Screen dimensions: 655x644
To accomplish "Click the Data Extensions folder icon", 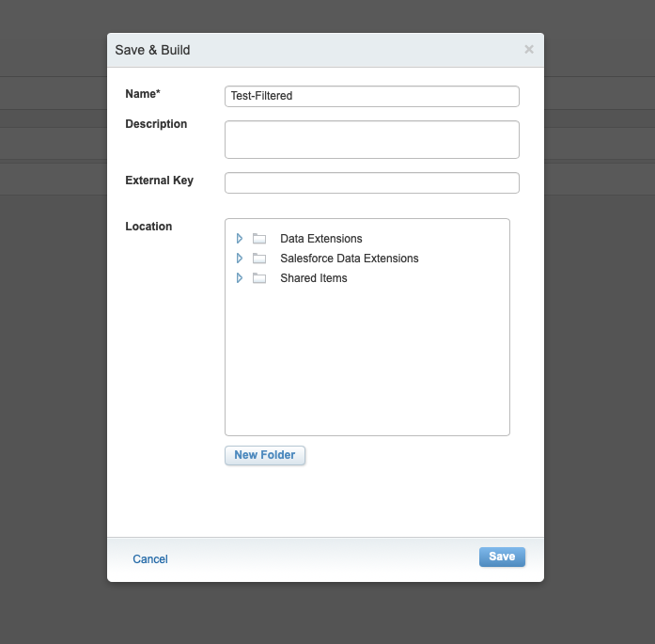I will coord(259,239).
